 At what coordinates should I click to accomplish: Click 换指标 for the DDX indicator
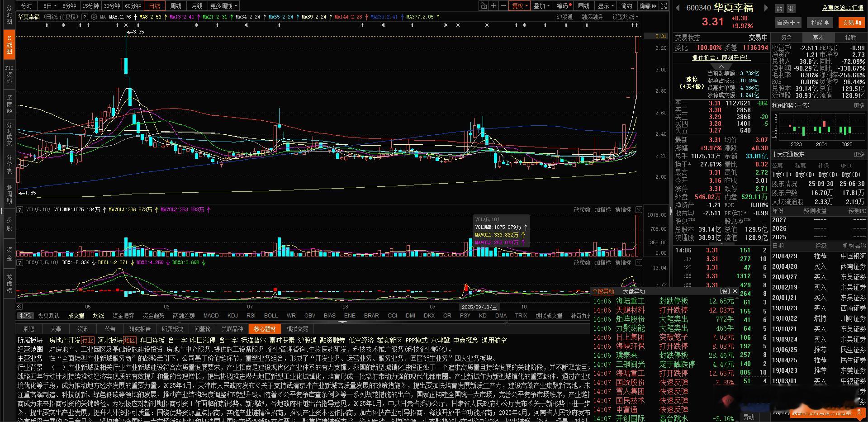tap(623, 262)
